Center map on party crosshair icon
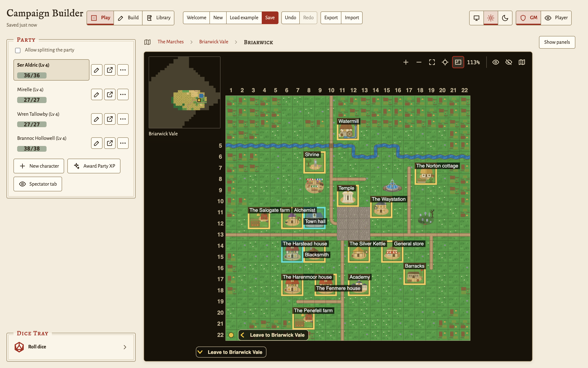This screenshot has height=368, width=588. pyautogui.click(x=445, y=62)
